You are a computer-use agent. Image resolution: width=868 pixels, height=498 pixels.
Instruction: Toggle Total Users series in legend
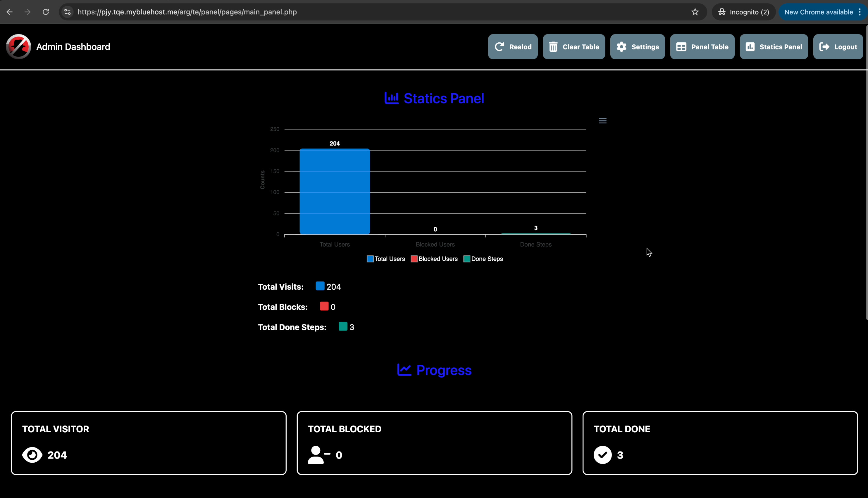coord(386,259)
